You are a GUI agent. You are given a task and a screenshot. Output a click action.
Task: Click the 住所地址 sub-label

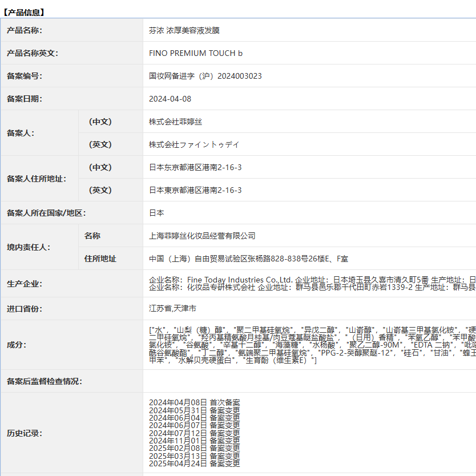[x=100, y=259]
